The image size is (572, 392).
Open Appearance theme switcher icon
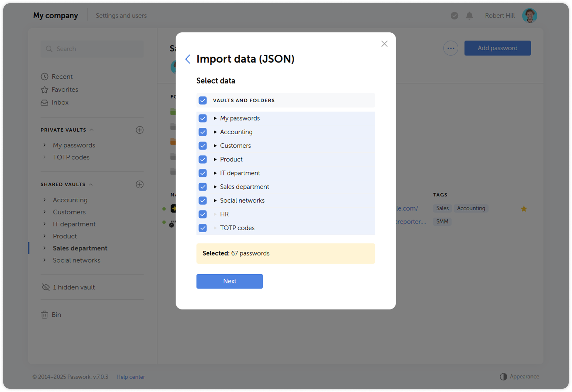503,376
